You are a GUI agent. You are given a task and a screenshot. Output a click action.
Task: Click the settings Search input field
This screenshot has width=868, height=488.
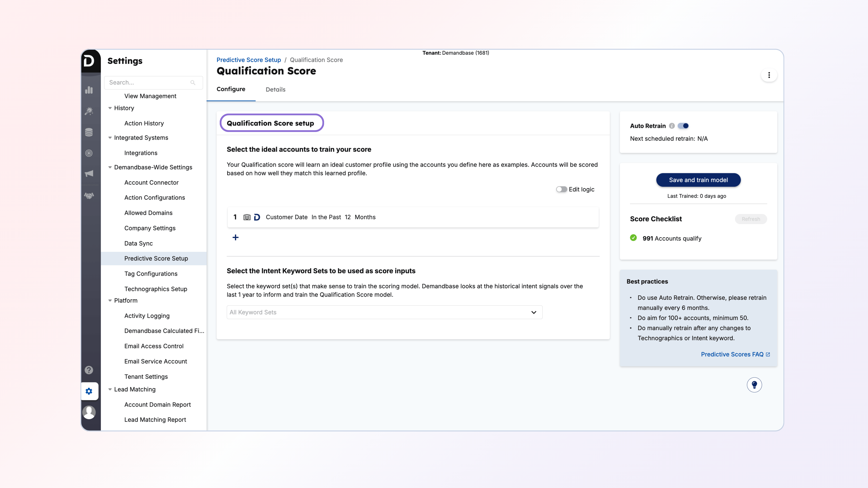pyautogui.click(x=148, y=82)
